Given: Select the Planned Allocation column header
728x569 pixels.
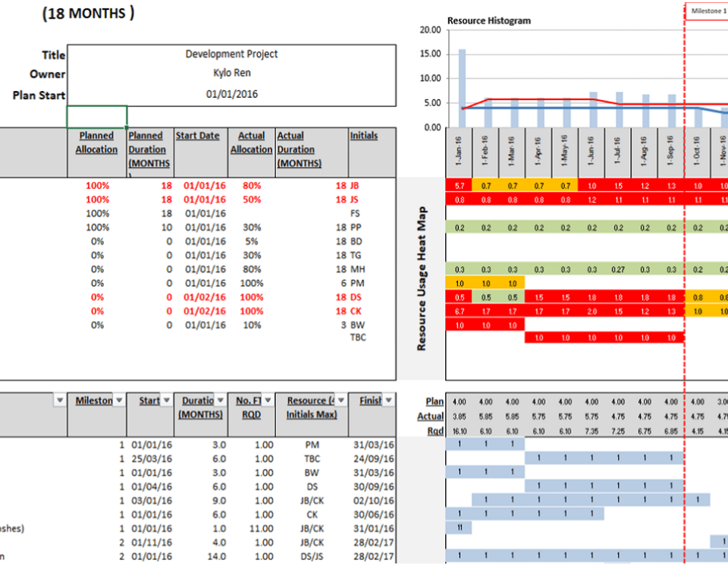Looking at the screenshot, I should click(96, 152).
